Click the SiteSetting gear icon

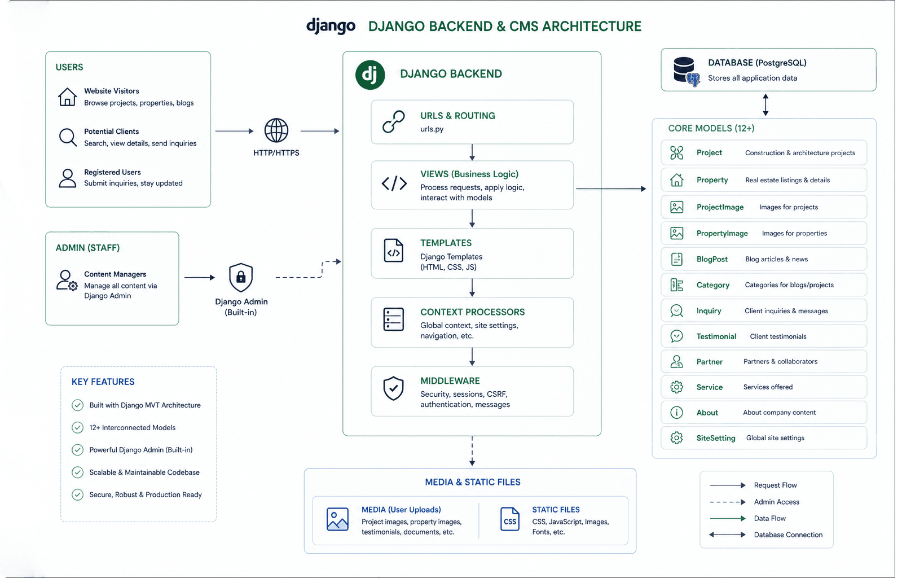(x=677, y=438)
